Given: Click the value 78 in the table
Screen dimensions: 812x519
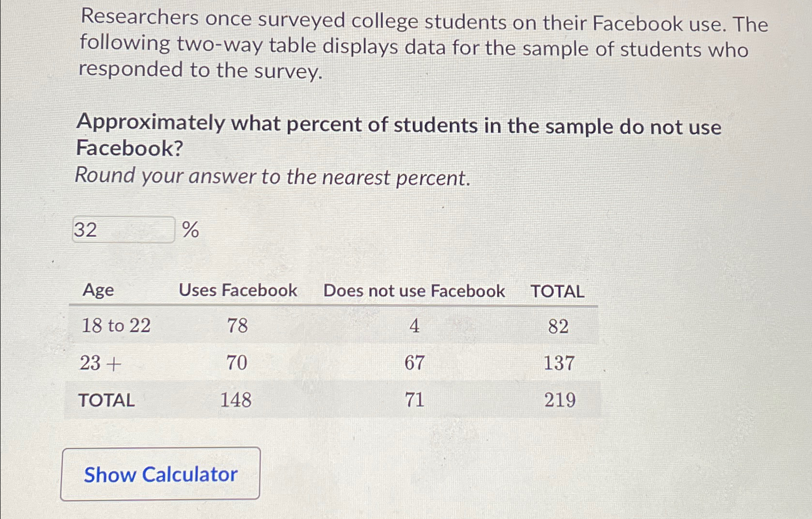Looking at the screenshot, I should coord(236,327).
